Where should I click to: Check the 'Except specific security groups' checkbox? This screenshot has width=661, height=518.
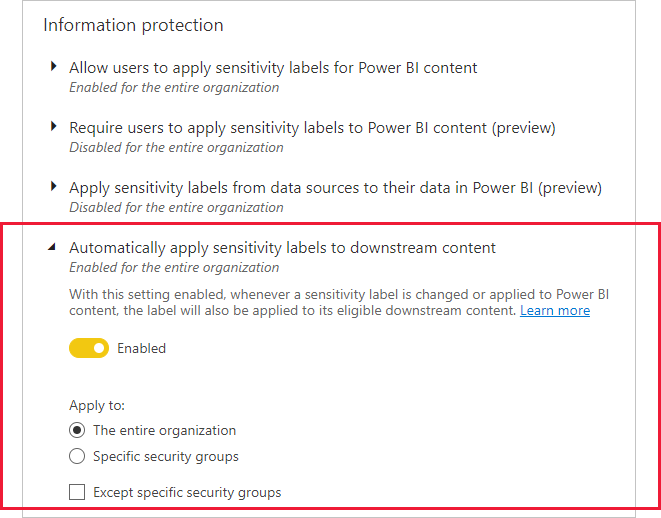pos(77,492)
